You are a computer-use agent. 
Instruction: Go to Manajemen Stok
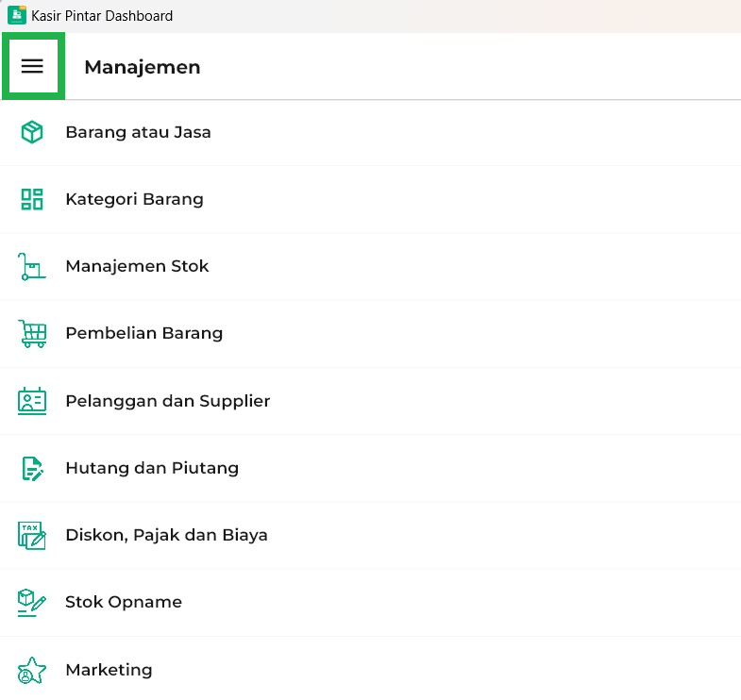137,266
